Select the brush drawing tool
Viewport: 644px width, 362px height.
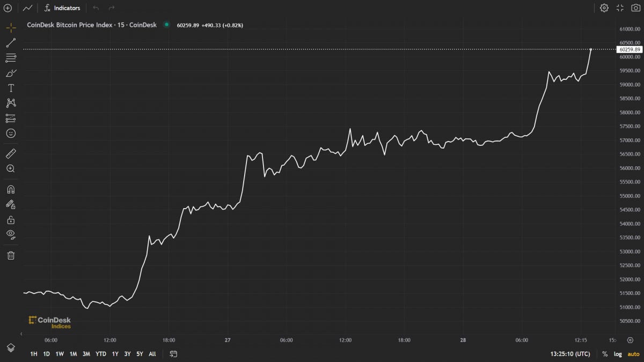click(x=11, y=73)
